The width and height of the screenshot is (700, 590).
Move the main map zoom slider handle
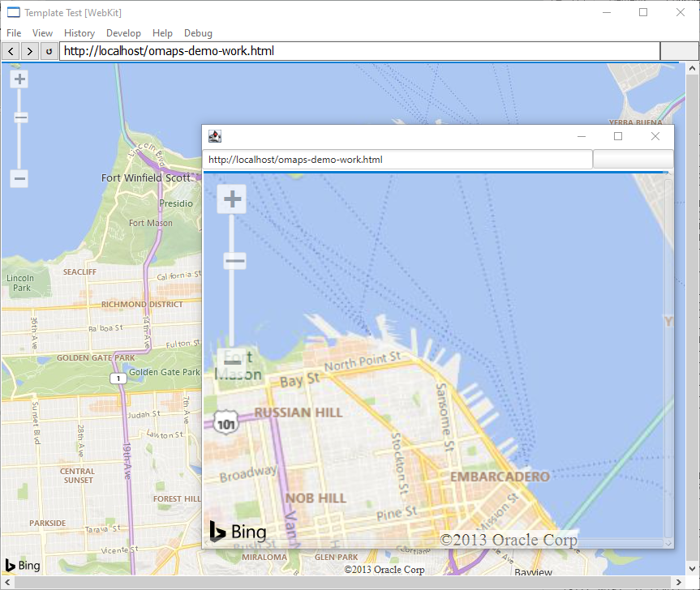(x=20, y=118)
